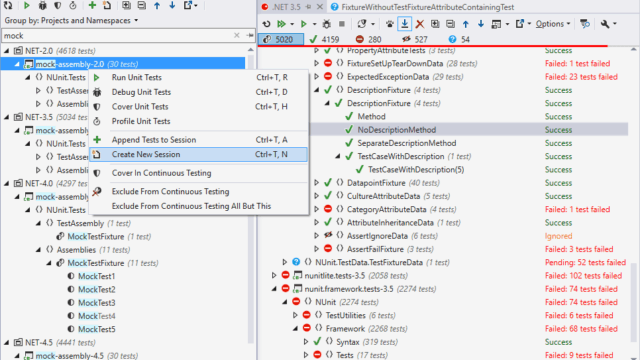Choose Debug Unit Tests from context menu
This screenshot has width=640, height=360.
point(198,92)
